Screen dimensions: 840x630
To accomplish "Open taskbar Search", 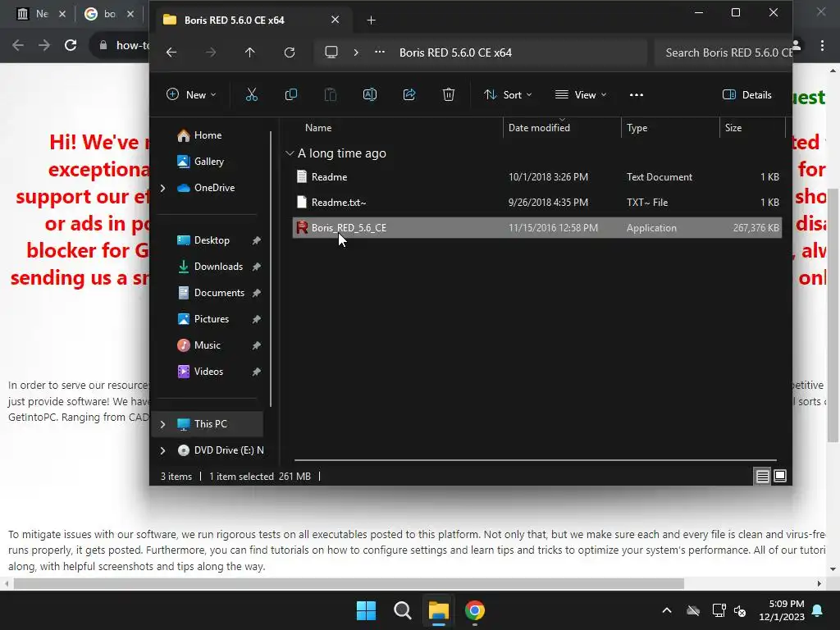I will [402, 610].
